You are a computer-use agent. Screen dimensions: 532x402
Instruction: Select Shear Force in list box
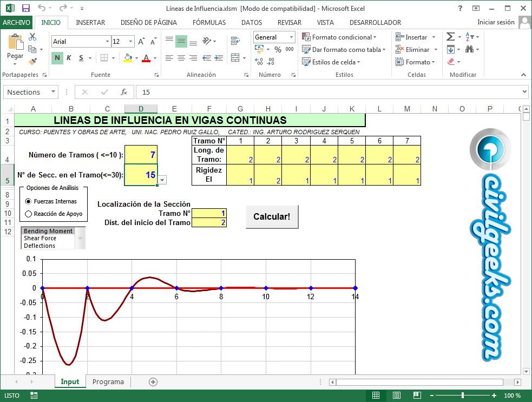(x=48, y=238)
